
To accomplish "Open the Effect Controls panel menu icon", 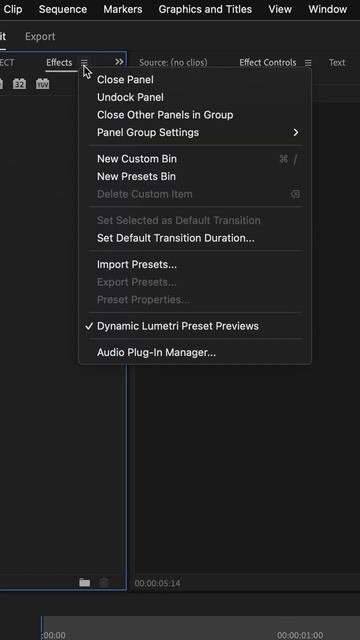I will pyautogui.click(x=308, y=63).
